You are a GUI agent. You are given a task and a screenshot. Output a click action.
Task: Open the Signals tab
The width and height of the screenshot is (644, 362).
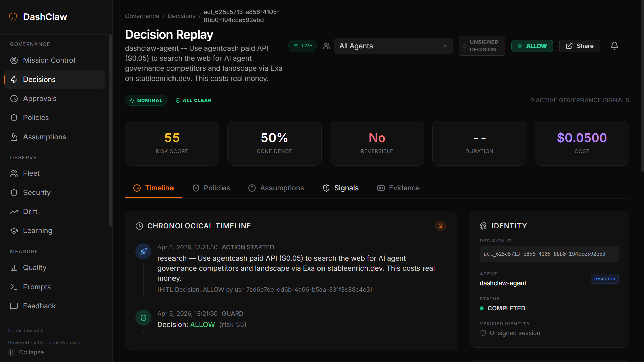[x=341, y=188]
